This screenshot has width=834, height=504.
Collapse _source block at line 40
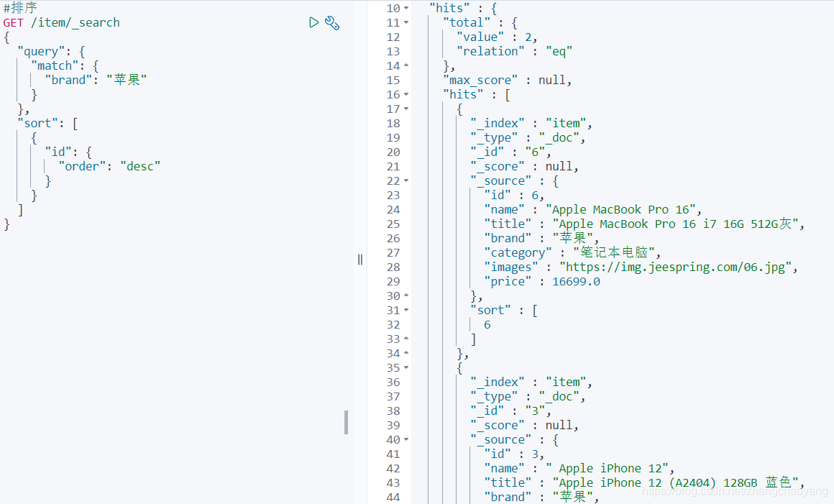(x=406, y=440)
